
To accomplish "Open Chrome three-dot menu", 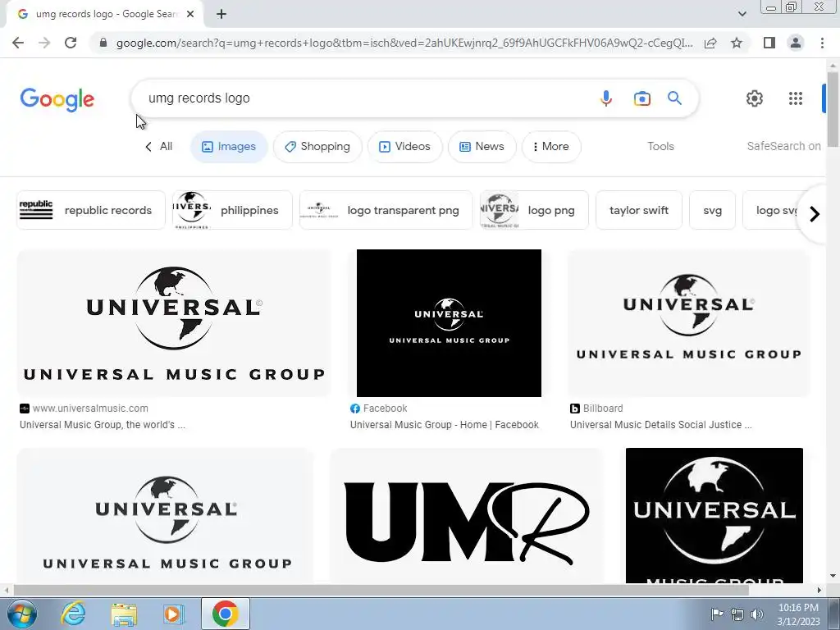I will (x=822, y=43).
